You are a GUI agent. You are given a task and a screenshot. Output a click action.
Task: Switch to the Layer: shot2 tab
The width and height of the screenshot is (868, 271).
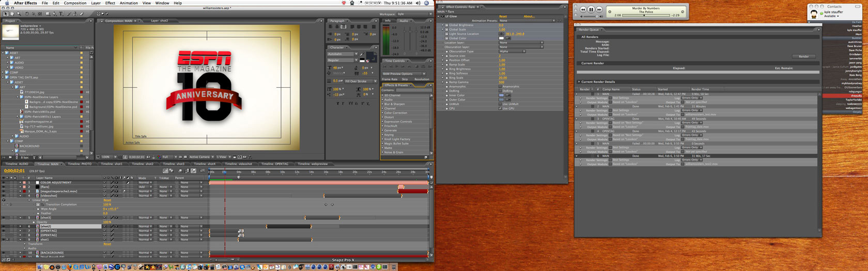pos(159,21)
